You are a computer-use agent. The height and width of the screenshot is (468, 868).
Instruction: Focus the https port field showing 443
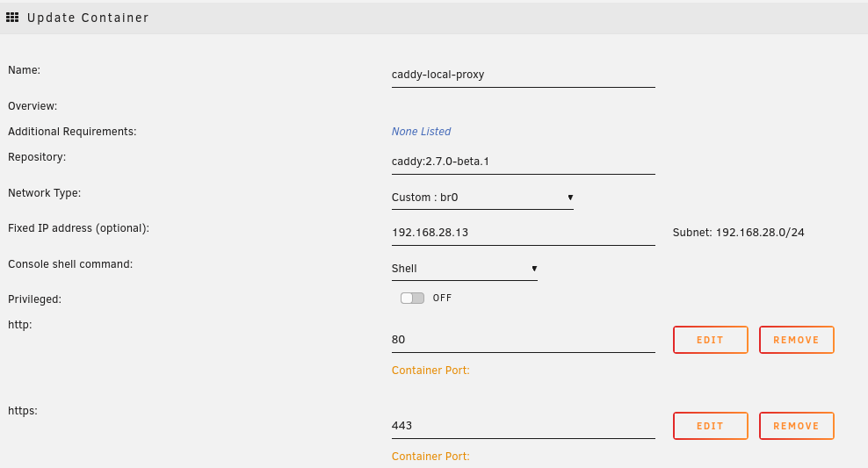click(x=523, y=426)
